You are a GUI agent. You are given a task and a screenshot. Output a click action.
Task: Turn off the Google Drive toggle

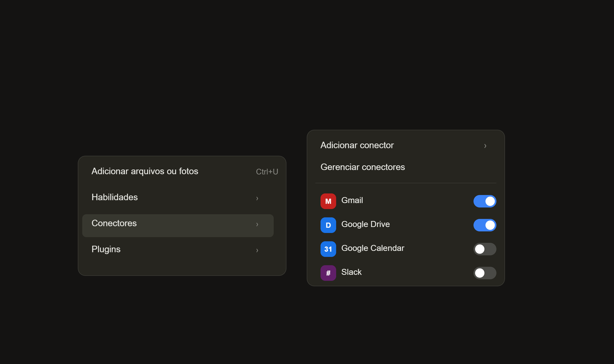point(485,225)
